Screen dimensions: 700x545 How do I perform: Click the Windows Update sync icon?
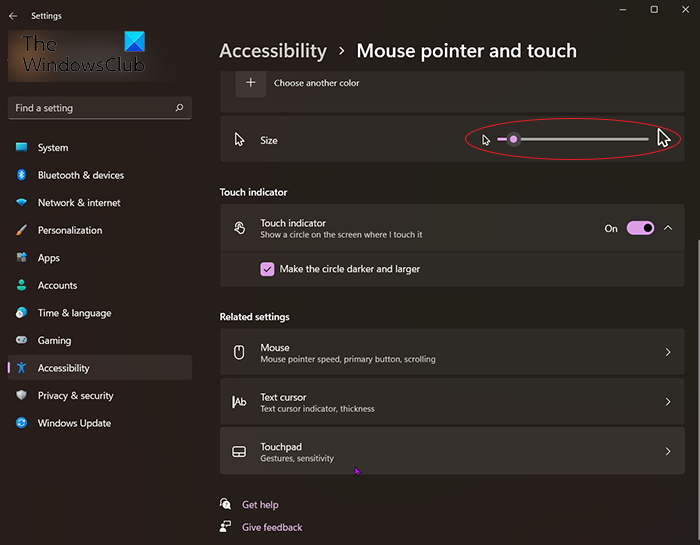21,423
